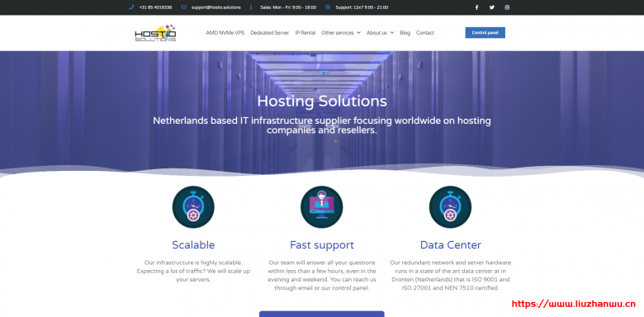
Task: Open the Blog page
Action: [405, 33]
